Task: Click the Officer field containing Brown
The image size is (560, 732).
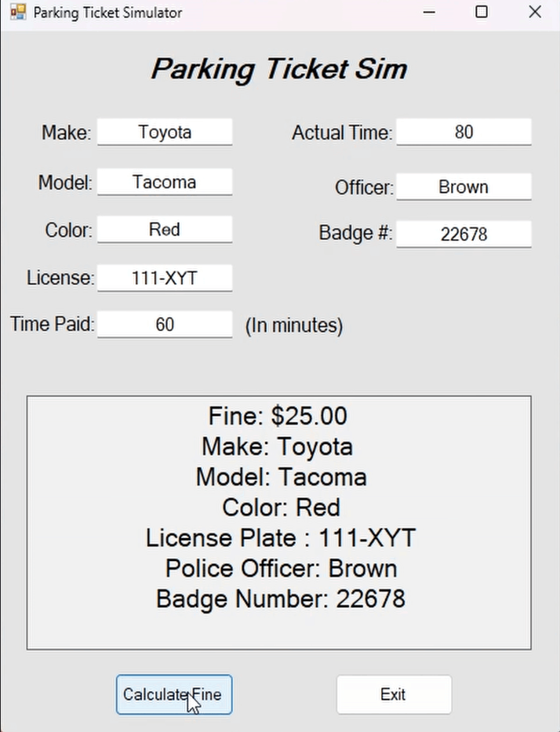Action: click(464, 187)
